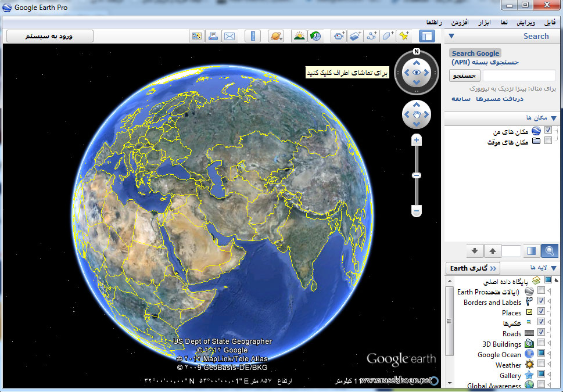Click the magnifier icon below places panel
563x392 pixels.
tap(550, 251)
